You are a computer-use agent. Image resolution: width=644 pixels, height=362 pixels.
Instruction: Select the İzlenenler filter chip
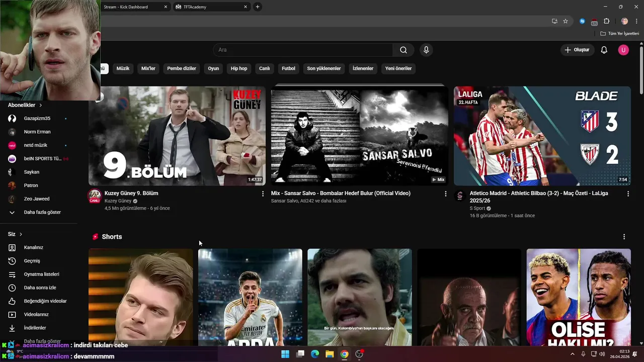pyautogui.click(x=363, y=68)
